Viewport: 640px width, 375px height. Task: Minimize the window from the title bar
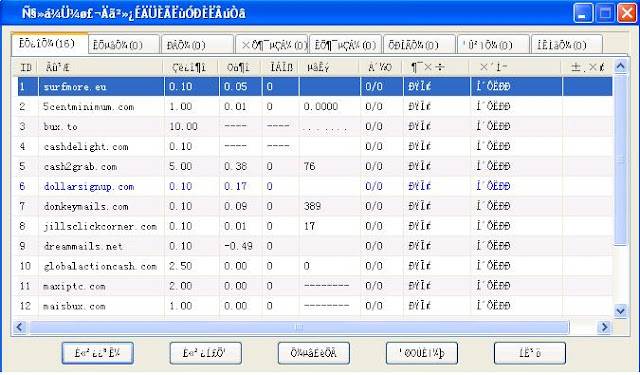point(583,13)
